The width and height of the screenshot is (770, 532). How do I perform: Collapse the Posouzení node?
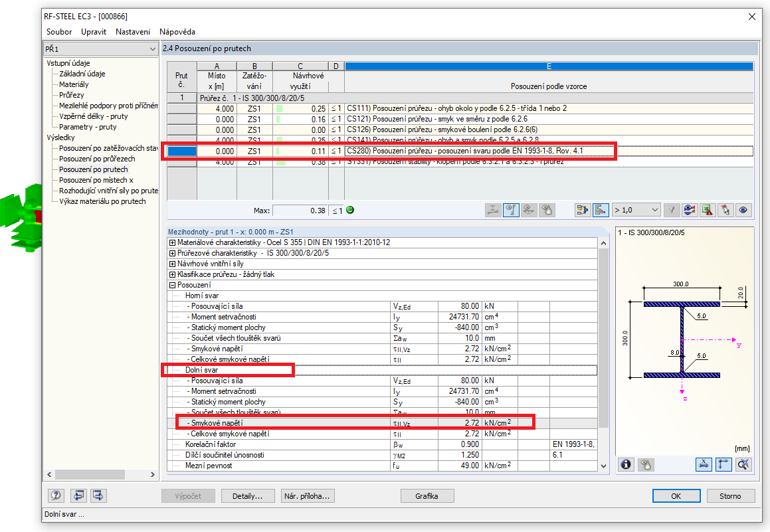tap(172, 285)
